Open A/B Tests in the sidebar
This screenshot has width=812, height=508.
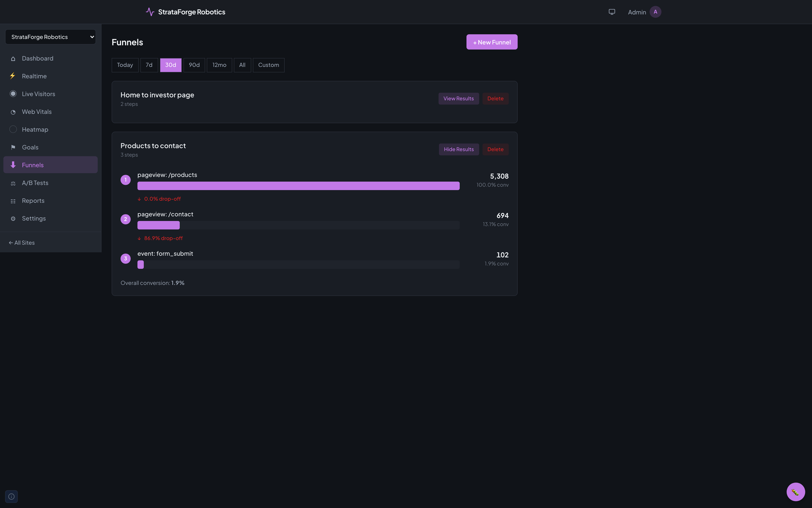(x=50, y=183)
